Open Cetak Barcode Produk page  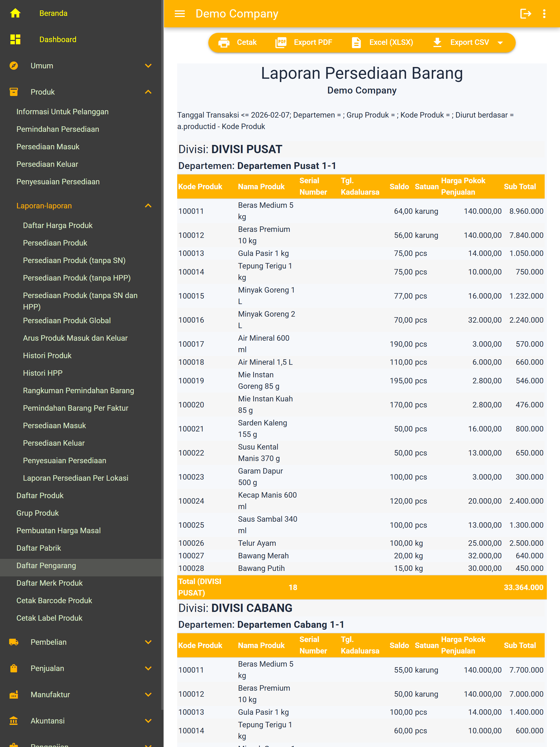pos(54,601)
